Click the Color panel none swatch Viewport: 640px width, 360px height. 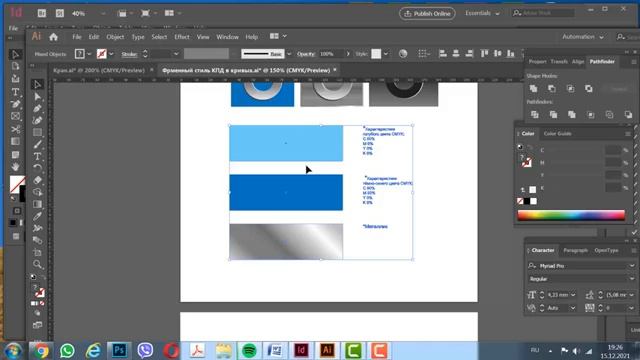click(x=520, y=201)
